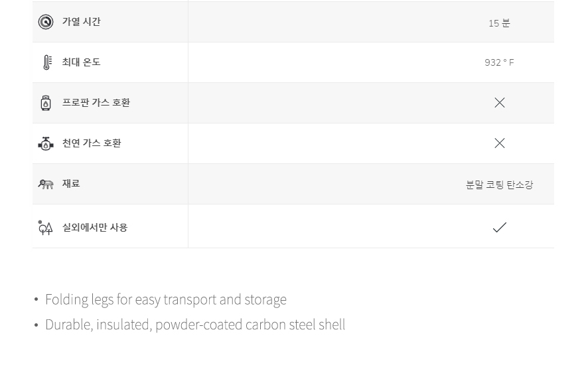This screenshot has width=588, height=391.
Task: Select the 최대 온도 label
Action: point(82,62)
